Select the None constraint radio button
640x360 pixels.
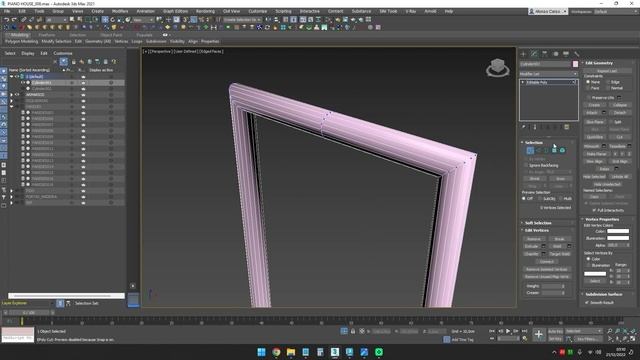(x=588, y=82)
